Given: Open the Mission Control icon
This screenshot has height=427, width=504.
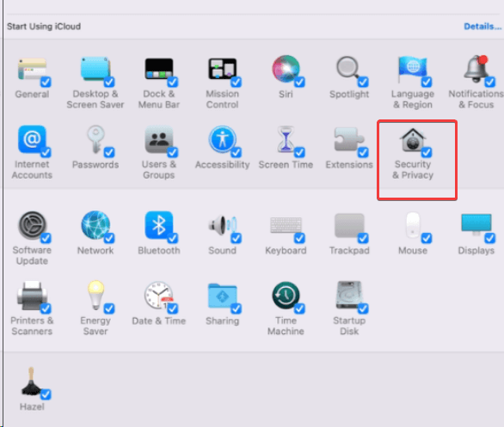Looking at the screenshot, I should pyautogui.click(x=222, y=69).
